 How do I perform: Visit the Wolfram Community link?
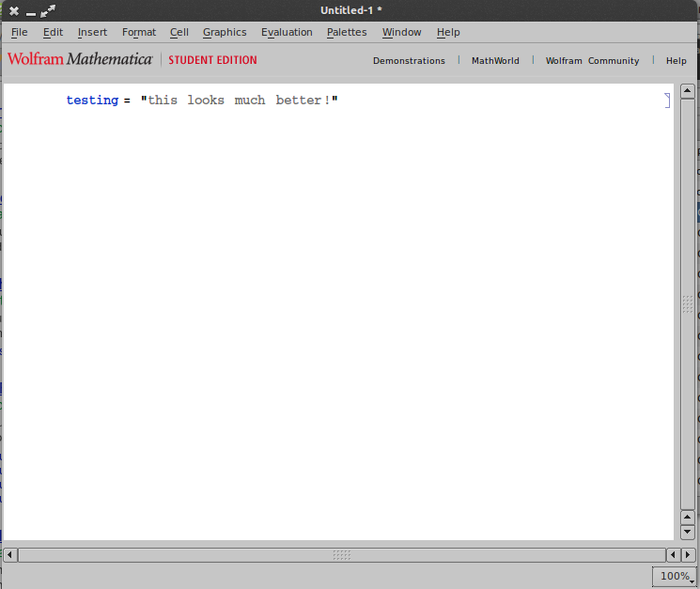pos(592,61)
